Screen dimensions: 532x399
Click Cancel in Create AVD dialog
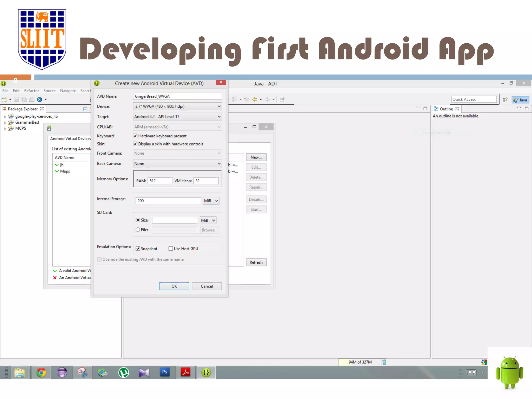pos(207,286)
